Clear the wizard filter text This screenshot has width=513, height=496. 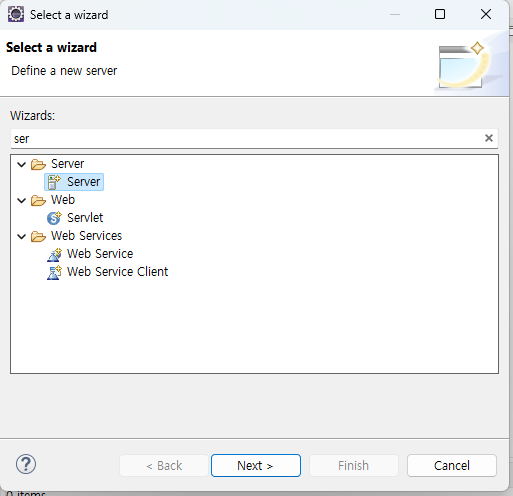pyautogui.click(x=489, y=138)
